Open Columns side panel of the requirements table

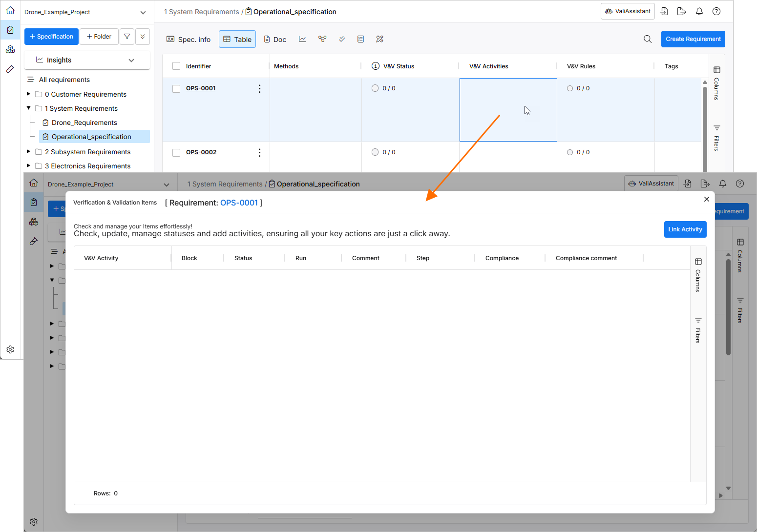(x=716, y=83)
